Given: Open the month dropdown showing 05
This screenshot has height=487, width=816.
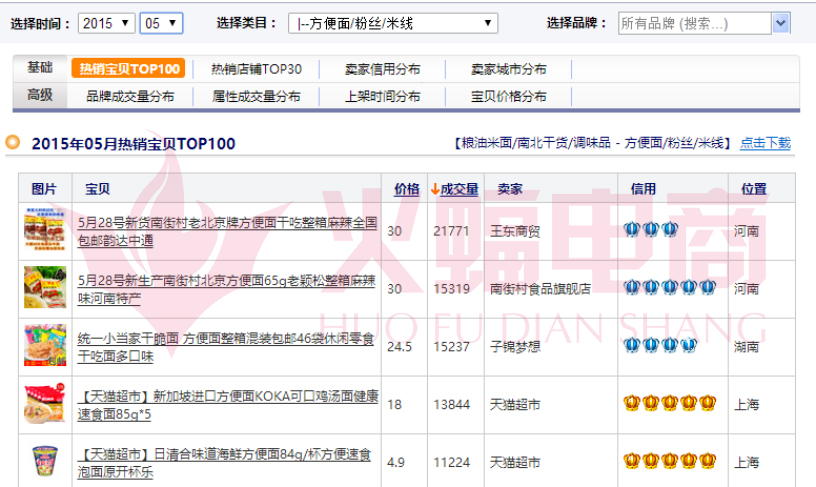Looking at the screenshot, I should 161,23.
